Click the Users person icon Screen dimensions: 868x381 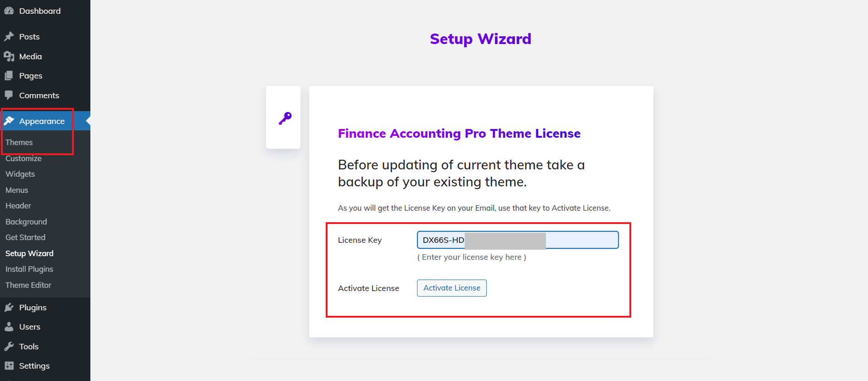(x=10, y=326)
